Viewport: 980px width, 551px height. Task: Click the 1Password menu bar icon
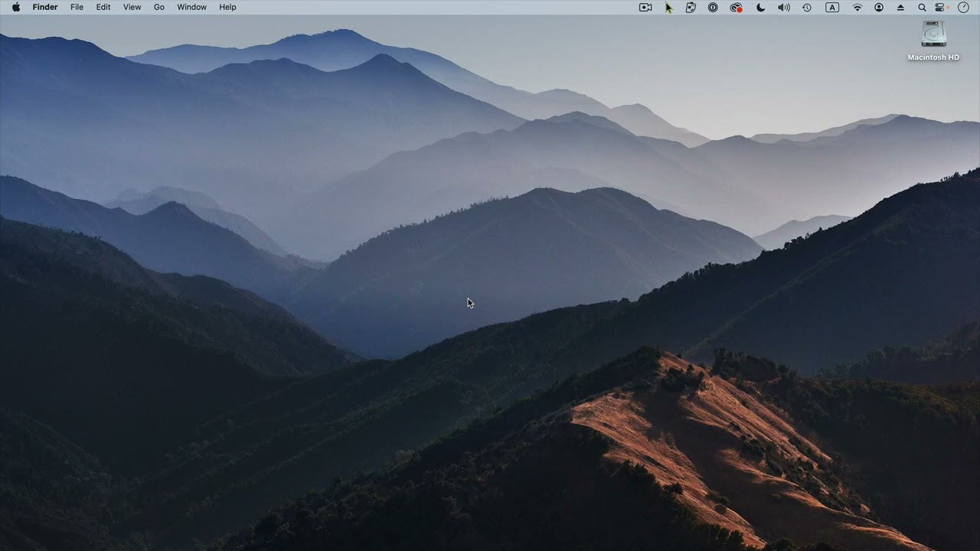click(x=713, y=7)
